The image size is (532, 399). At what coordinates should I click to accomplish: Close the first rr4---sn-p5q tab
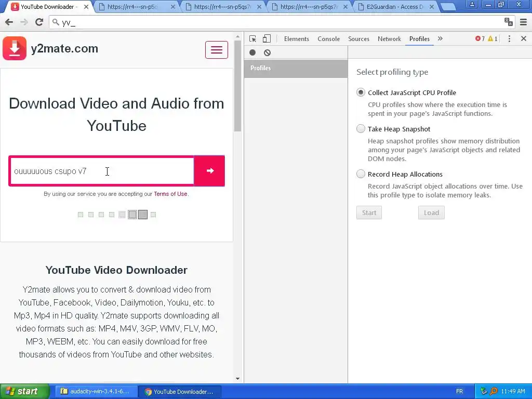(x=172, y=7)
